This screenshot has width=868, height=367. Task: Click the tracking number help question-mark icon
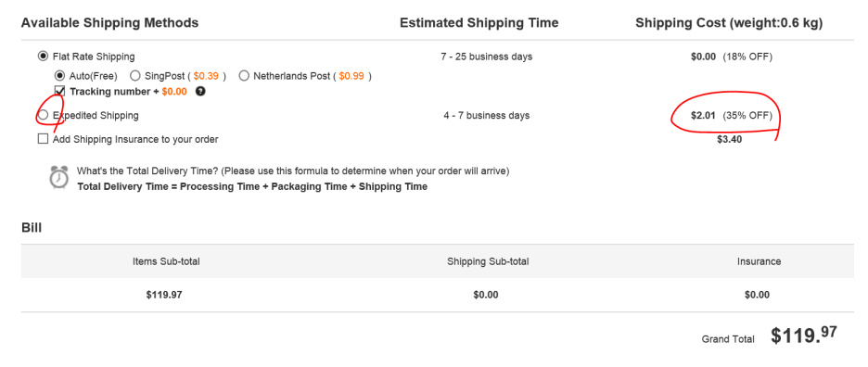click(x=200, y=92)
